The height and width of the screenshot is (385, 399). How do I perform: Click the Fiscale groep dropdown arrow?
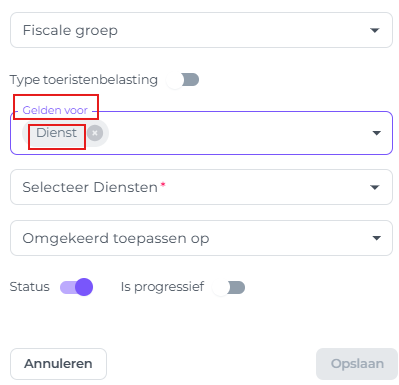click(375, 30)
